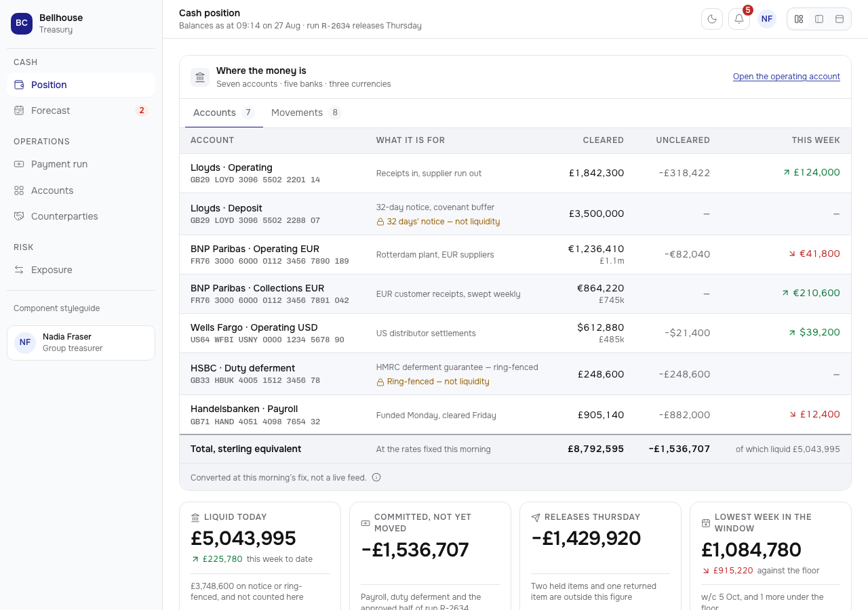Click calendar icon on Lowest Week card
The height and width of the screenshot is (610, 868).
pyautogui.click(x=706, y=523)
